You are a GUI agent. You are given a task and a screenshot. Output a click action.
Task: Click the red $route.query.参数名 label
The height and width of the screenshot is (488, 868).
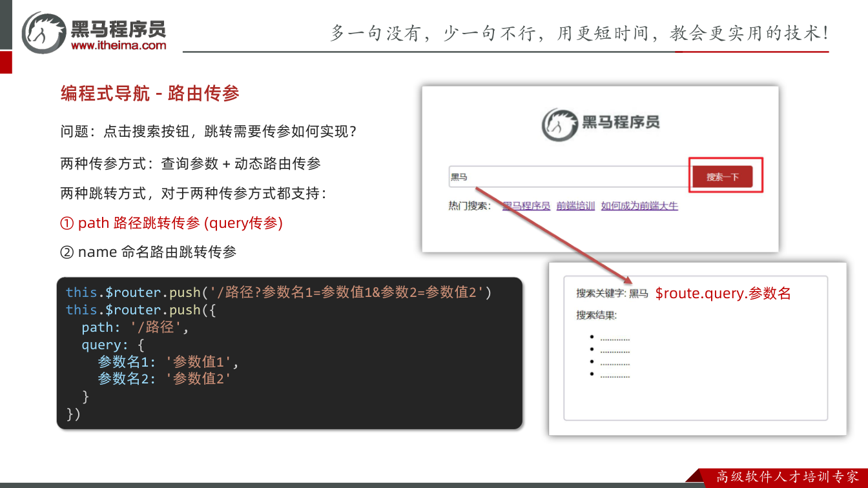click(723, 293)
